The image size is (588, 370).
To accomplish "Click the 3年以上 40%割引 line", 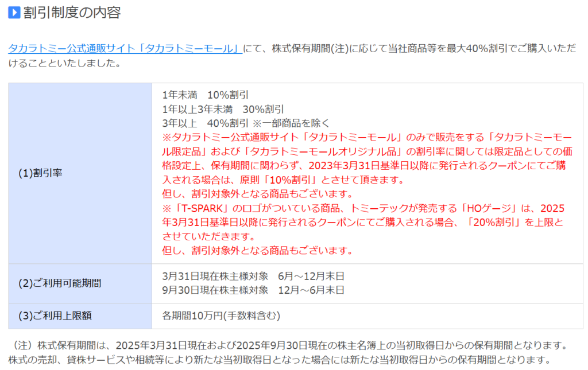I will click(x=205, y=123).
